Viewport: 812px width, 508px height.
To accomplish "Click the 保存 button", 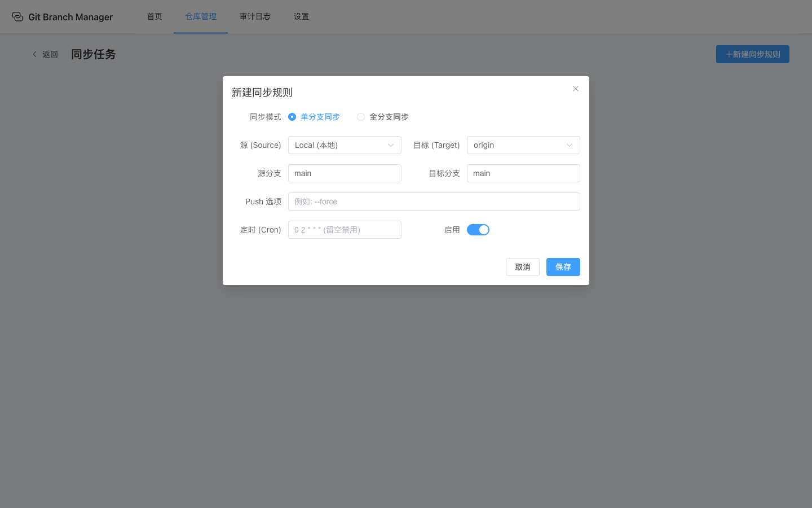I will [x=563, y=266].
